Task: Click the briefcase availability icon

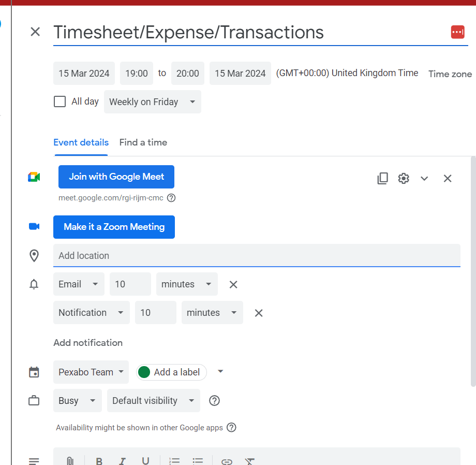Action: click(34, 401)
